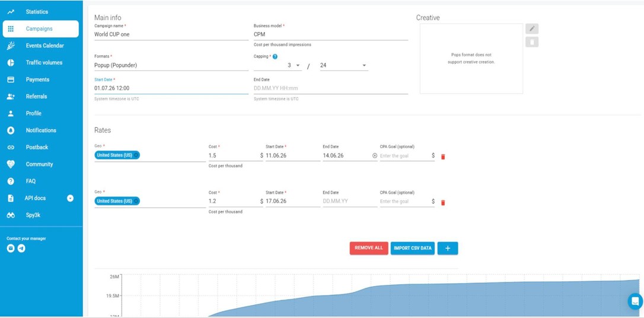This screenshot has height=318, width=644.
Task: Click the Telegram manager contact icon
Action: tap(21, 248)
